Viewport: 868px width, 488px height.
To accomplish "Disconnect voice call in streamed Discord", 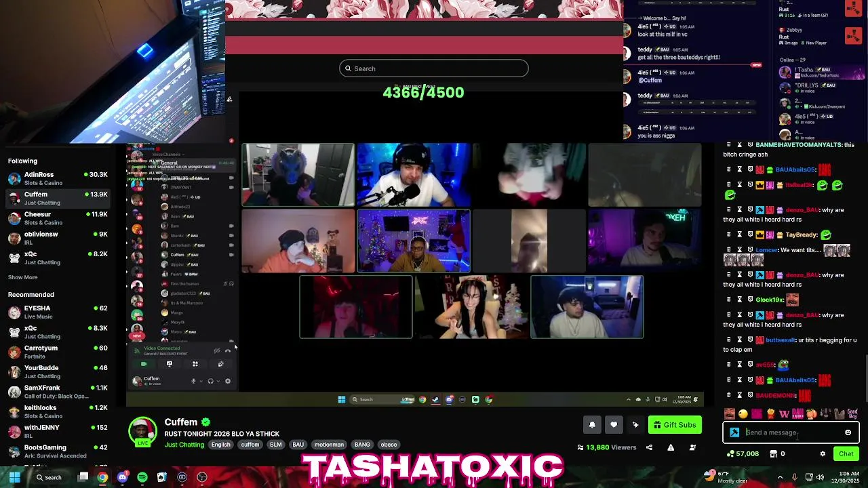I will [228, 350].
